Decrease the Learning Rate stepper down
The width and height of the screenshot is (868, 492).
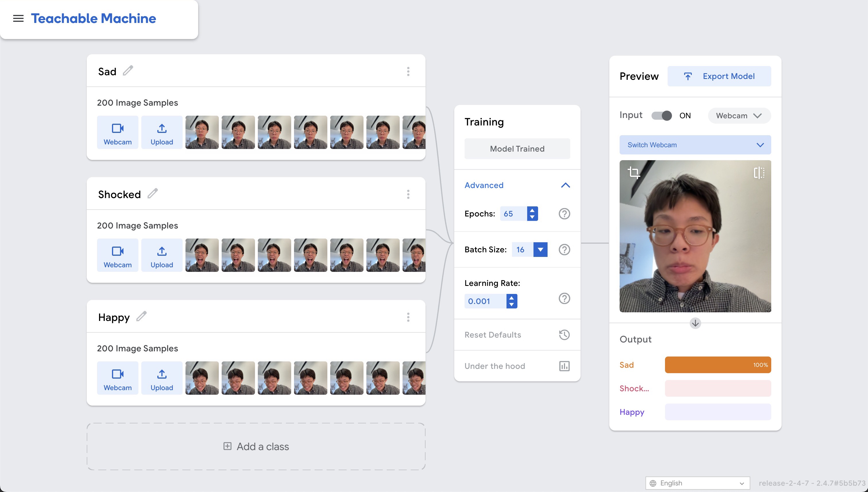511,305
